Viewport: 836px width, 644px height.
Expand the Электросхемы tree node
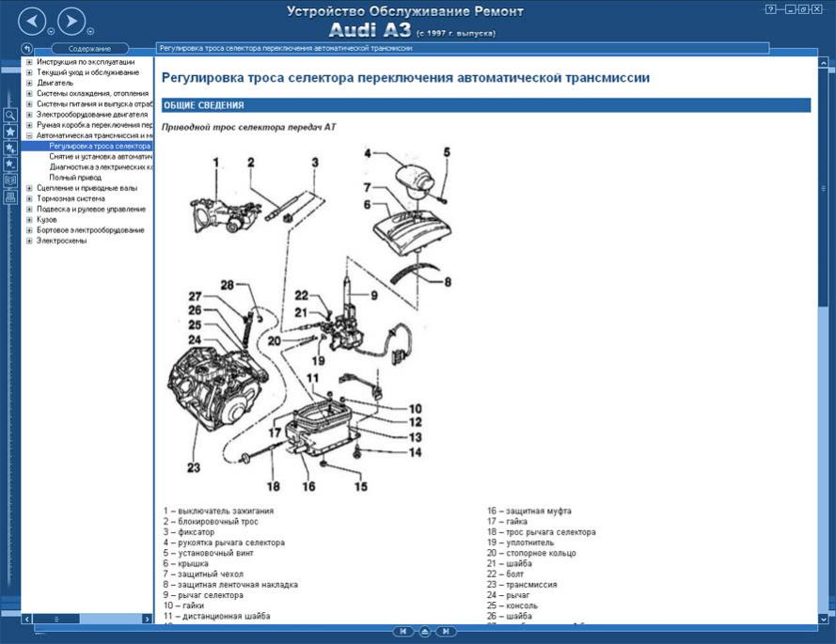29,241
